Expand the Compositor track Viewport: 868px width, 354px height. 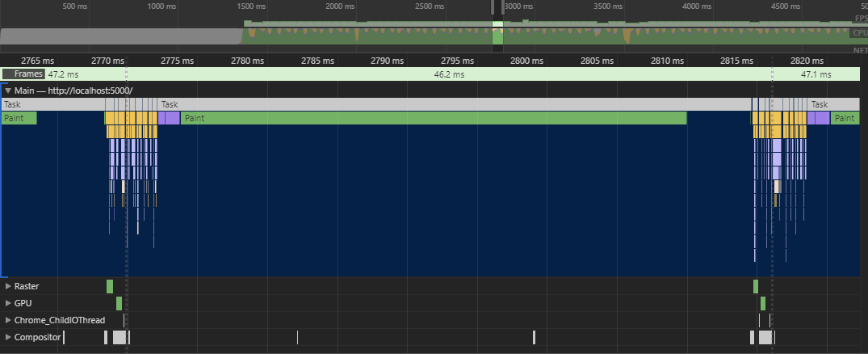[8, 337]
